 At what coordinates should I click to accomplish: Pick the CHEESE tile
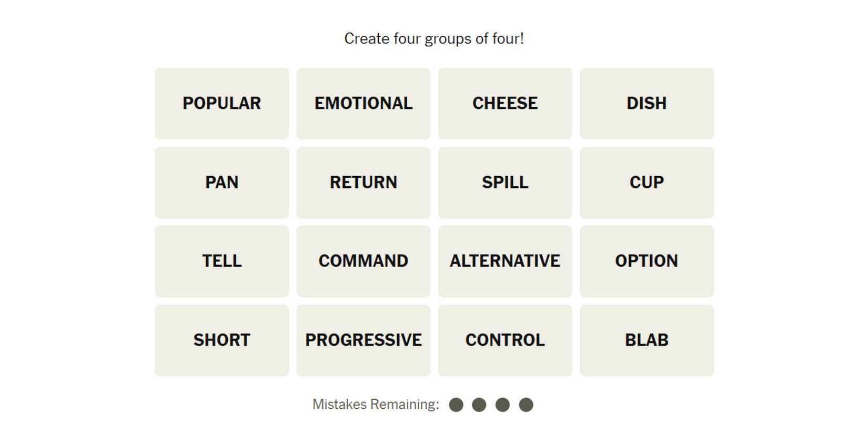(505, 104)
